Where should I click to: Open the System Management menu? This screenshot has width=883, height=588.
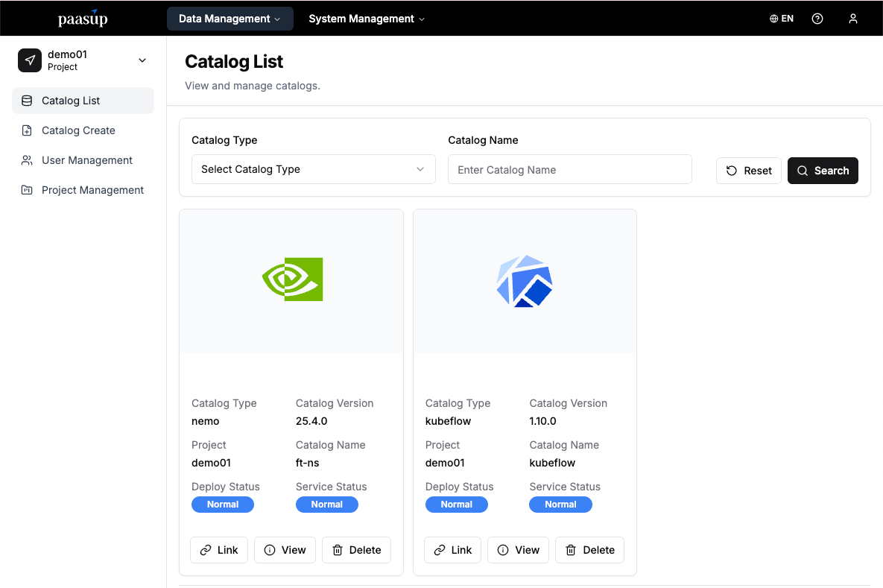coord(367,19)
